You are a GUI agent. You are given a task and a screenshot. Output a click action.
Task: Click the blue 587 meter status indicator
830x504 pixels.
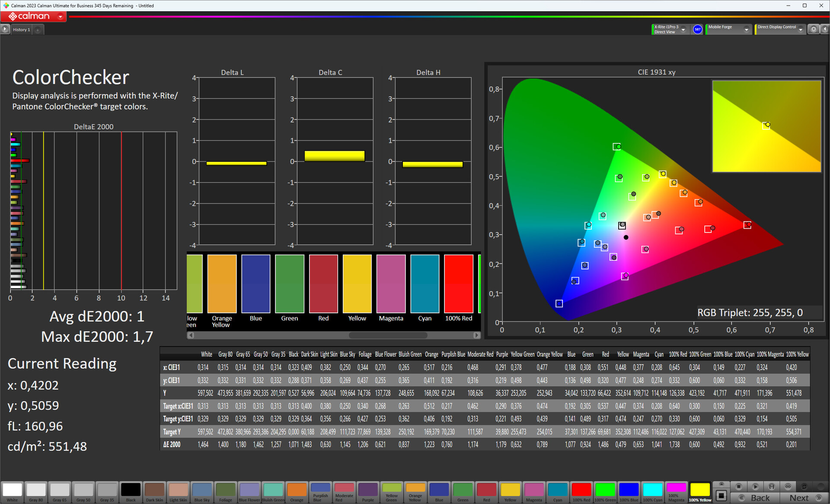pos(697,29)
